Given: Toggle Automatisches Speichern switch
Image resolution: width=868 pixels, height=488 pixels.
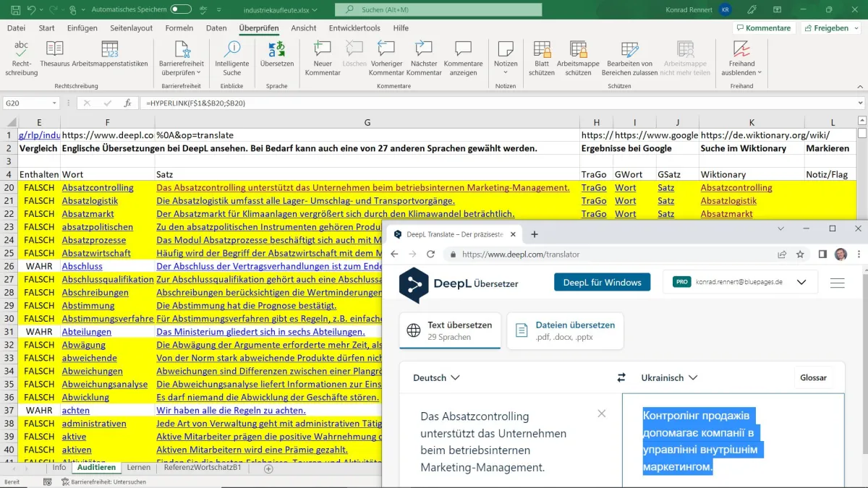Looking at the screenshot, I should (181, 9).
